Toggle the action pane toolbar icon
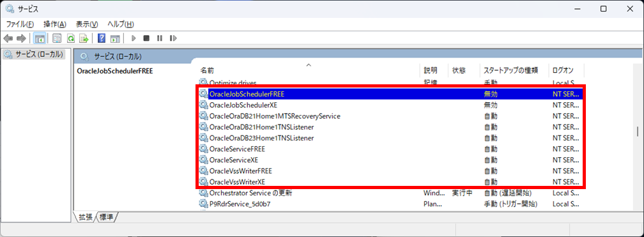Image resolution: width=644 pixels, height=237 pixels. (116, 38)
